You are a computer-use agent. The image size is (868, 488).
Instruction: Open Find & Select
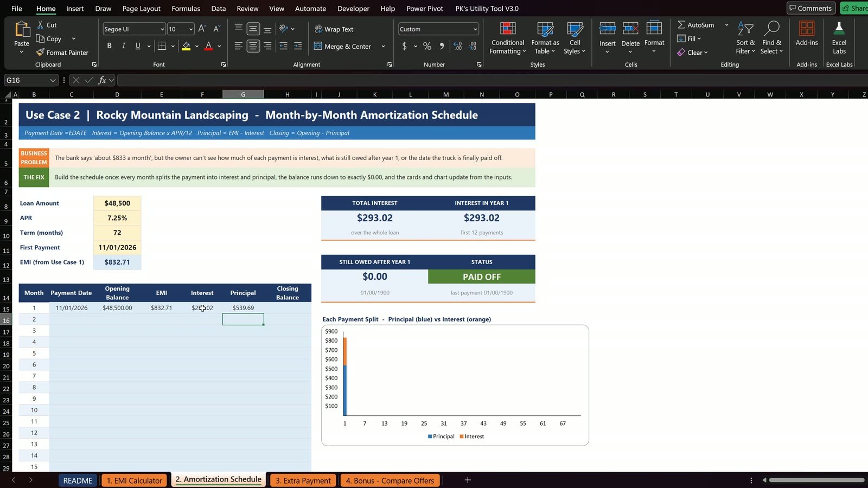point(771,37)
